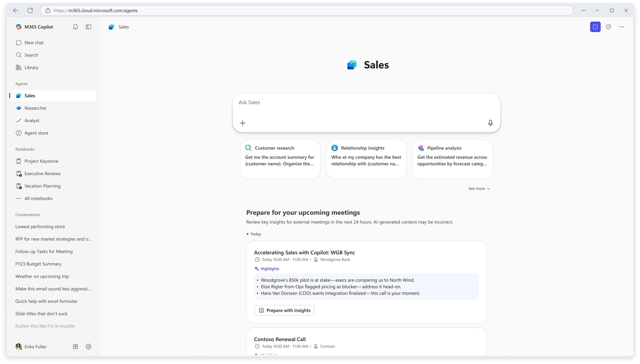Open Settings with the gear icon
Image resolution: width=640 pixels, height=364 pixels.
coord(88,346)
